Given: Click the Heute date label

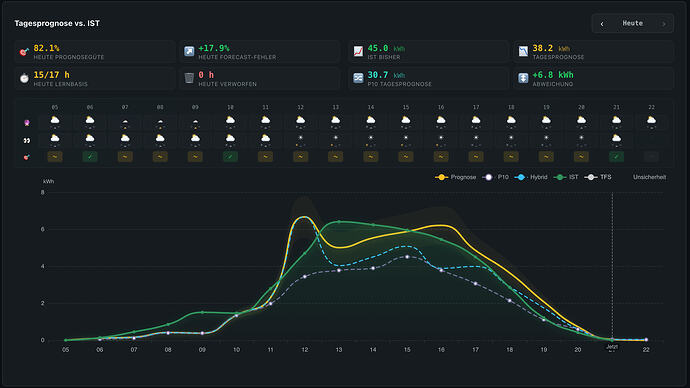Looking at the screenshot, I should click(x=632, y=23).
